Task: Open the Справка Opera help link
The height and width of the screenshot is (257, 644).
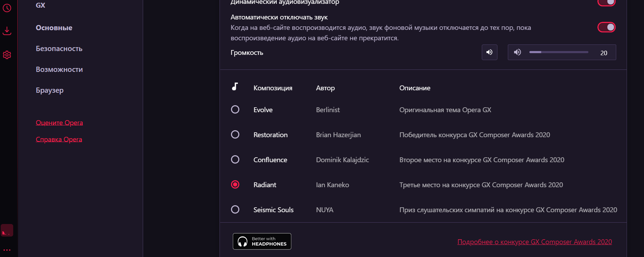Action: pyautogui.click(x=59, y=139)
